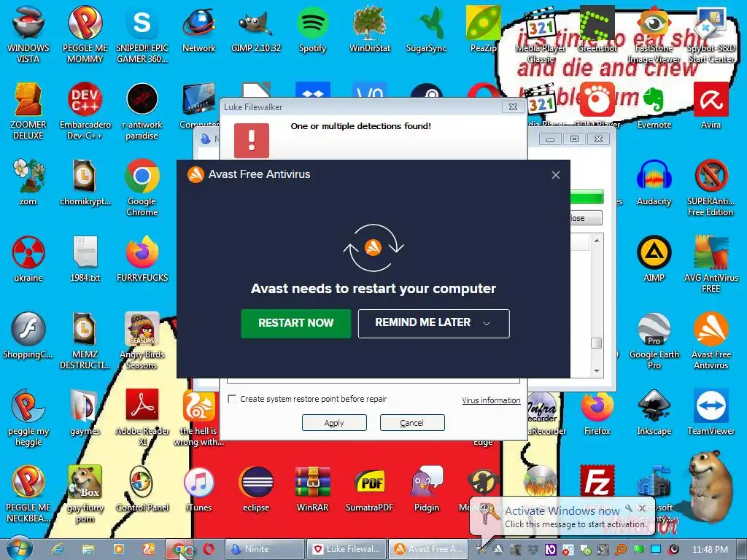The height and width of the screenshot is (560, 747).
Task: Launch Audacity from the desktop
Action: tap(654, 182)
